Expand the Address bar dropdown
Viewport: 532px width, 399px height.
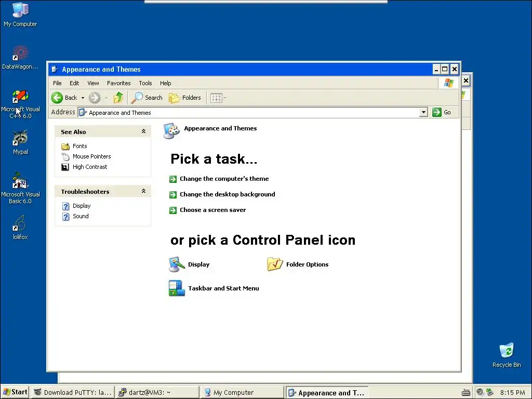(x=423, y=112)
